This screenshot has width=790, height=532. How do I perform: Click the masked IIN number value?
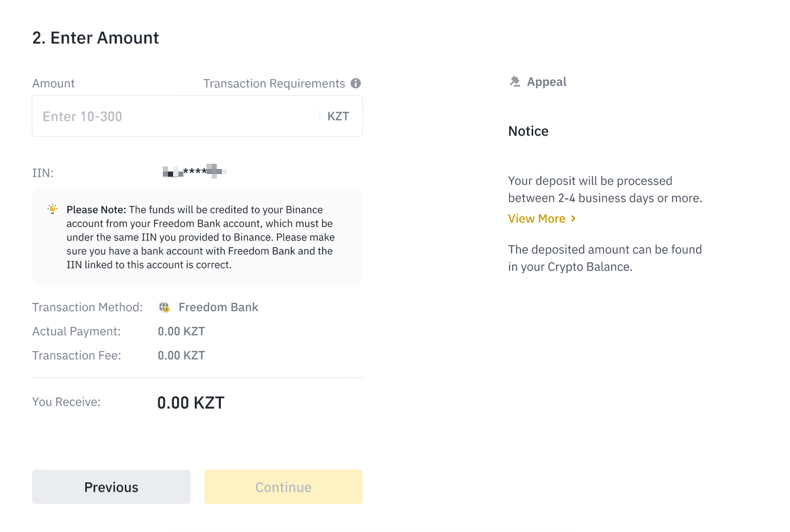195,172
